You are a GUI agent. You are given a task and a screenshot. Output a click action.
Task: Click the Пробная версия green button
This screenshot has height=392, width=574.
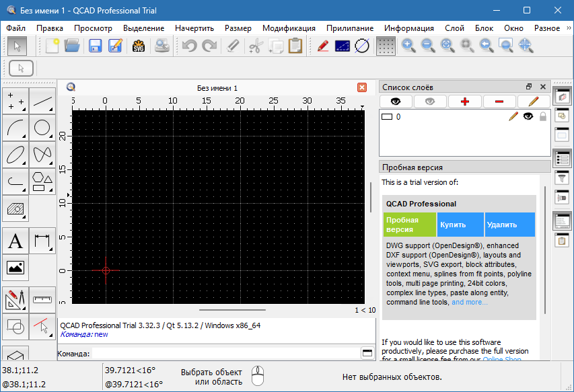[410, 225]
